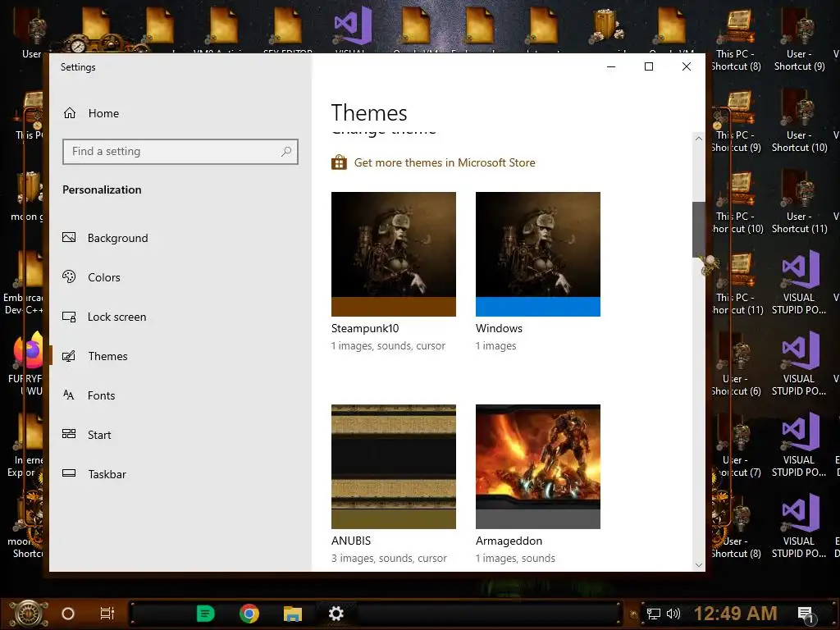840x630 pixels.
Task: Select This PC - Shortcut (8) desktop icon
Action: (738, 39)
